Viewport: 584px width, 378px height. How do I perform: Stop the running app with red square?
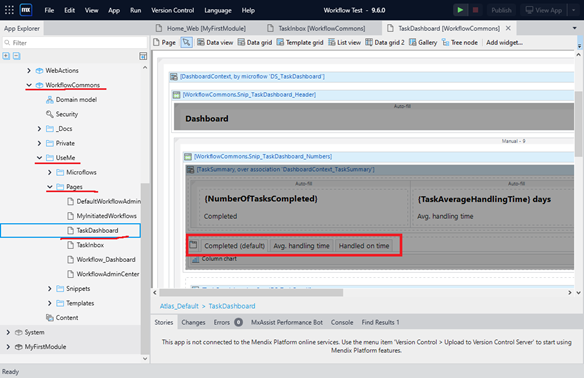(475, 10)
